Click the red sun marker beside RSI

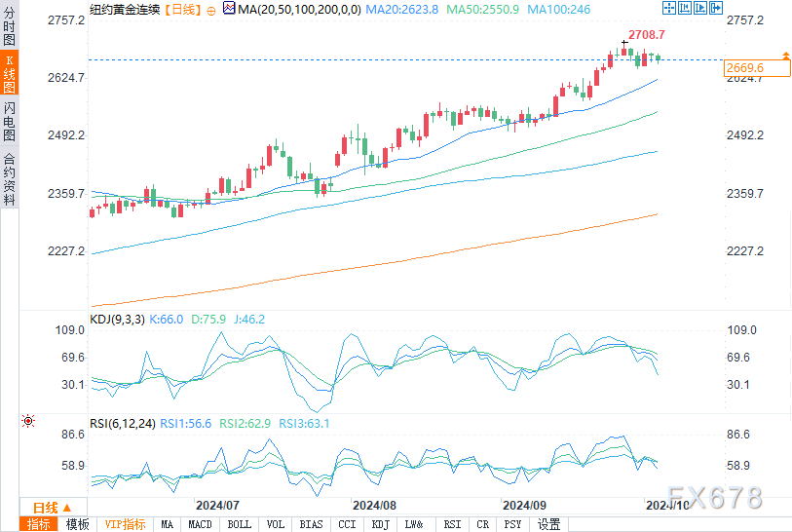click(x=28, y=421)
